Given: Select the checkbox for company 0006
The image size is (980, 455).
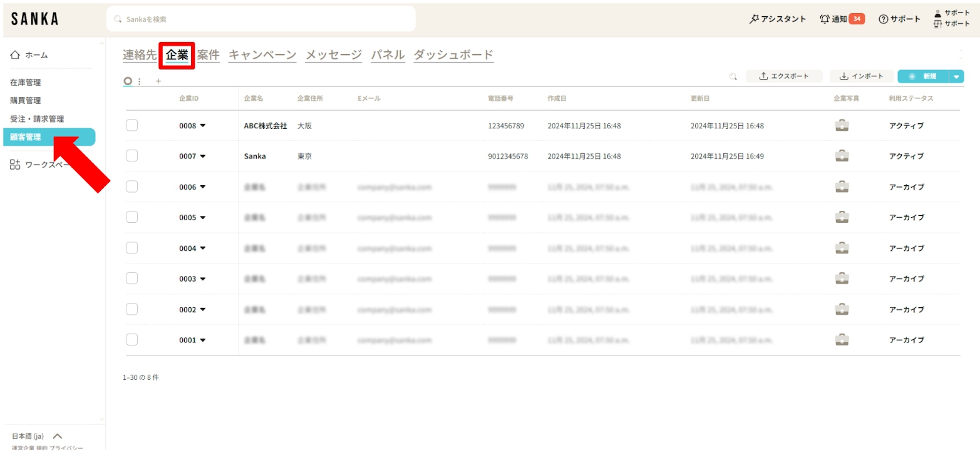Looking at the screenshot, I should point(132,186).
